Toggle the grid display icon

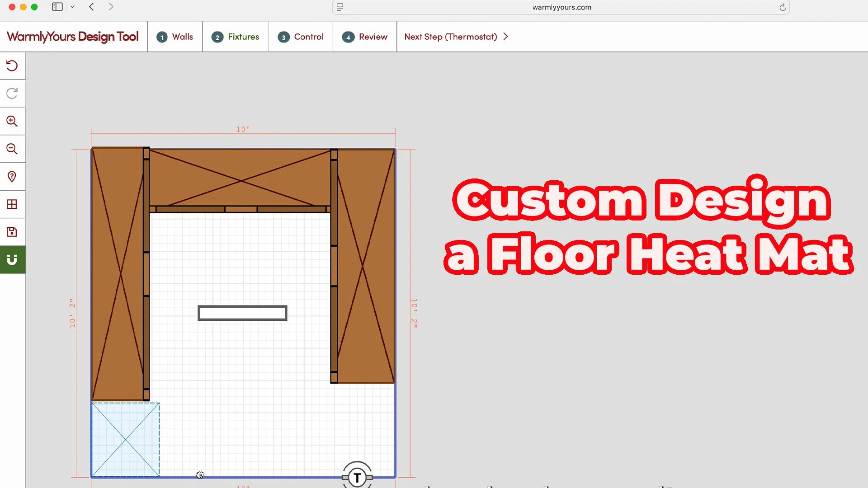coord(12,204)
